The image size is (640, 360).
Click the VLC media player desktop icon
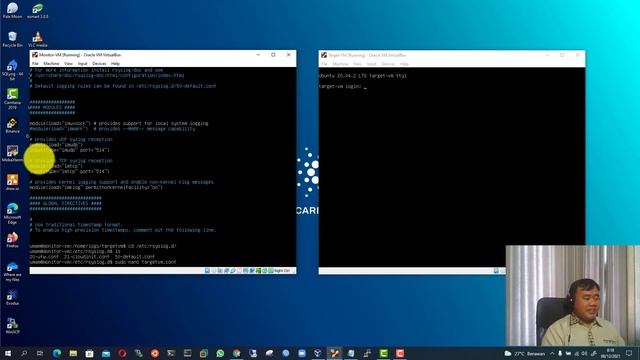pos(38,39)
